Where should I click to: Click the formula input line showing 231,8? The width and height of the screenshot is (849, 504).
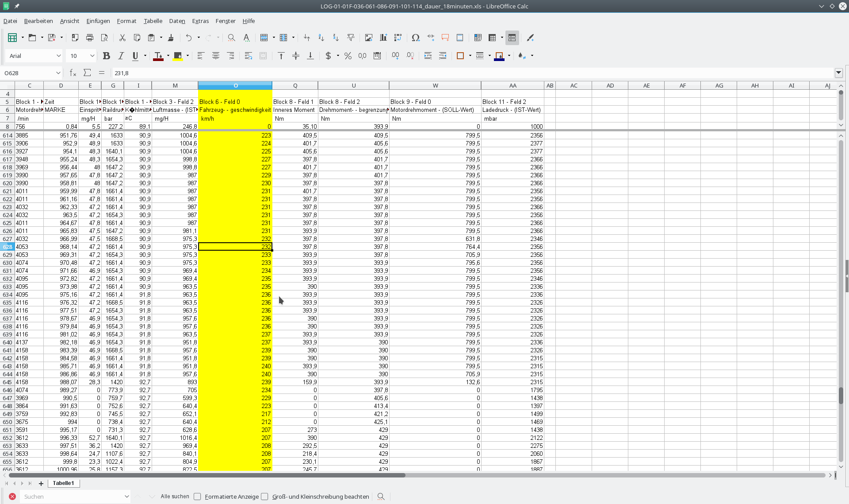pos(472,73)
